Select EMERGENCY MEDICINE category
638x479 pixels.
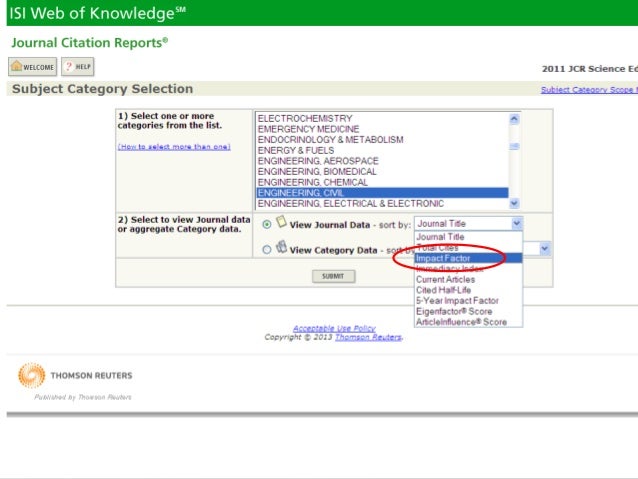[382, 129]
